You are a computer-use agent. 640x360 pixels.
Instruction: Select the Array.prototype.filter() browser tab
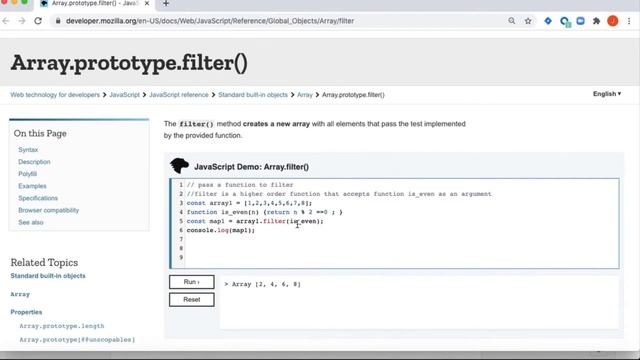click(95, 3)
